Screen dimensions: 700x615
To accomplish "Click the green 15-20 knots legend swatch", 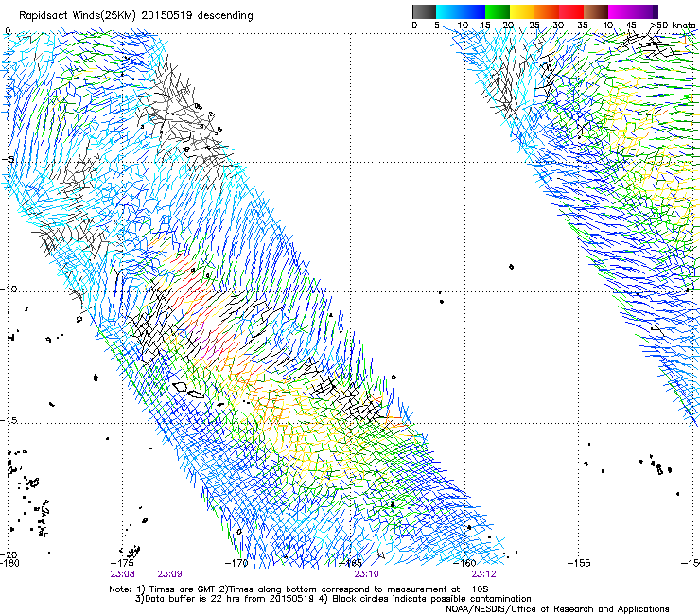I will pyautogui.click(x=498, y=11).
